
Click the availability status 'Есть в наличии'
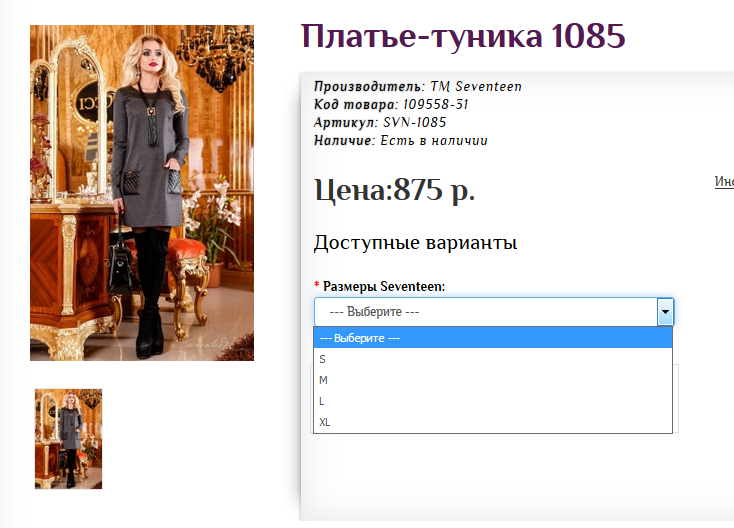432,140
